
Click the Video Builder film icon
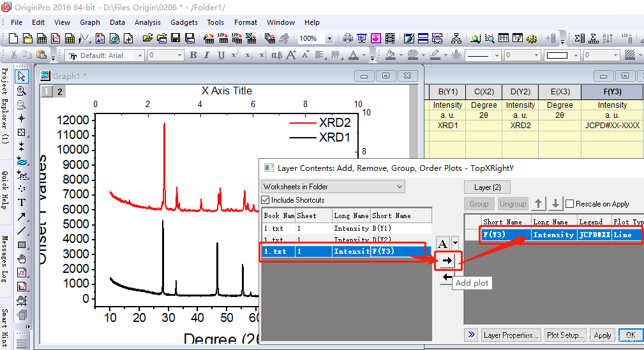pyautogui.click(x=390, y=38)
